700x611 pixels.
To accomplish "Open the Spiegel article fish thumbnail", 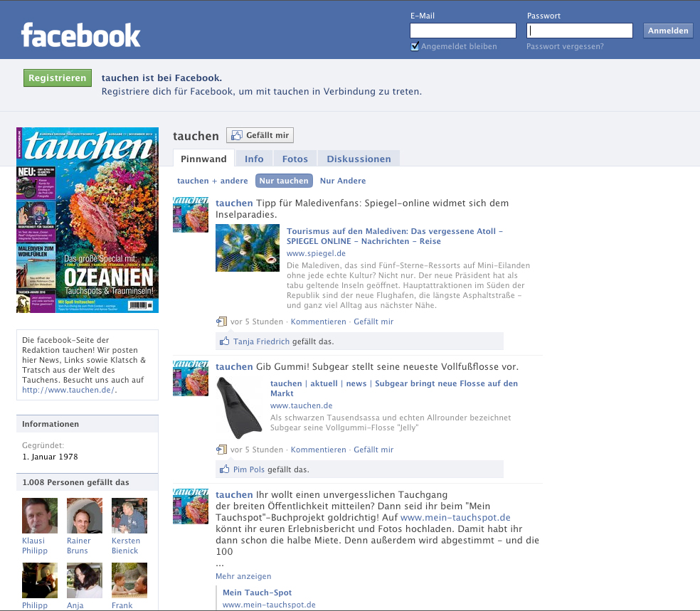I will pyautogui.click(x=248, y=248).
